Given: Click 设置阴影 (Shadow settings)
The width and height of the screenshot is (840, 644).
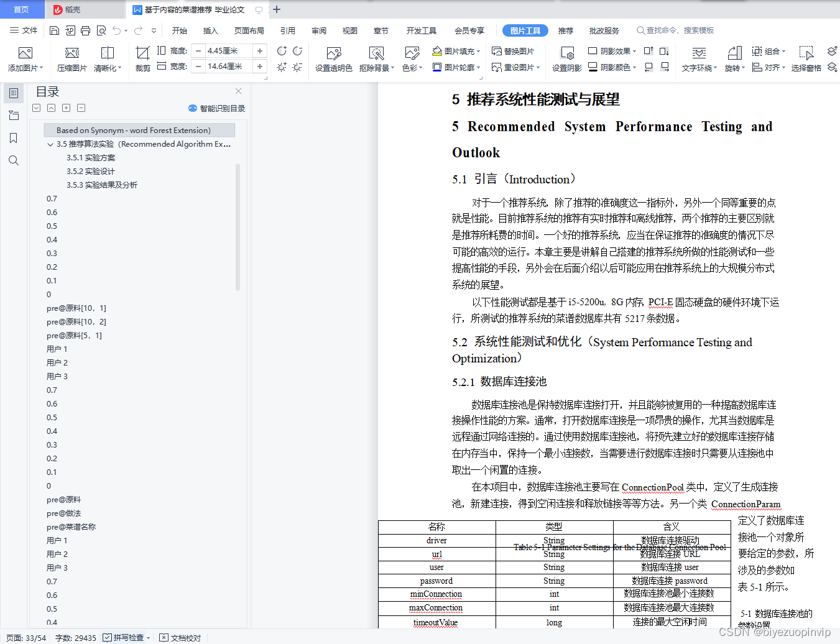Looking at the screenshot, I should click(567, 59).
